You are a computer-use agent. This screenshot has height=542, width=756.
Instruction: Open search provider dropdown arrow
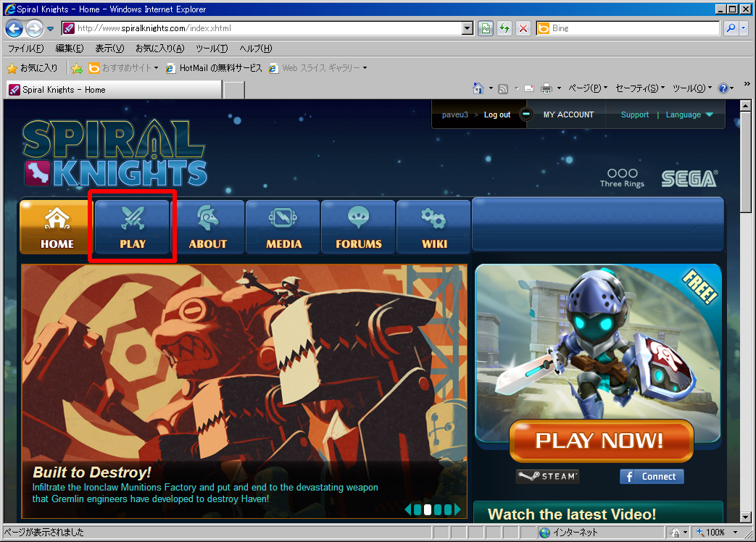pos(743,28)
